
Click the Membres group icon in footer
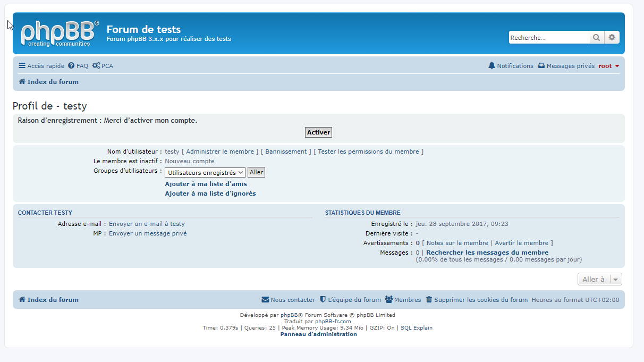[389, 300]
